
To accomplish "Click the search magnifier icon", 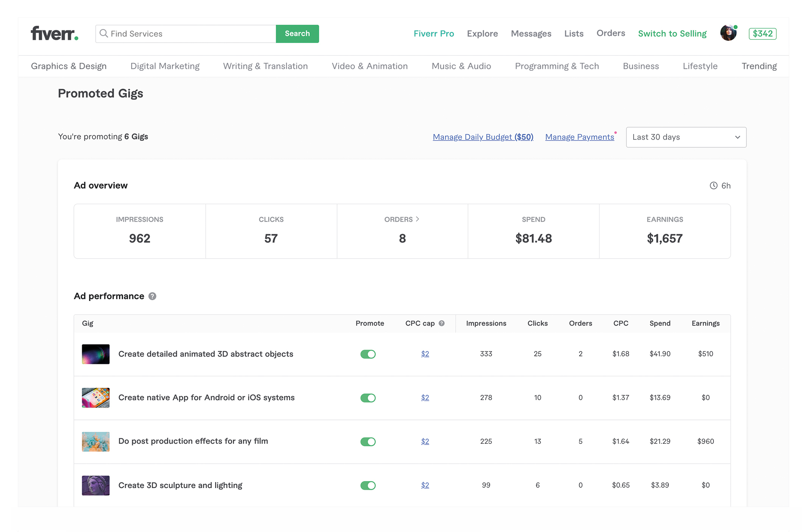I will pyautogui.click(x=103, y=33).
